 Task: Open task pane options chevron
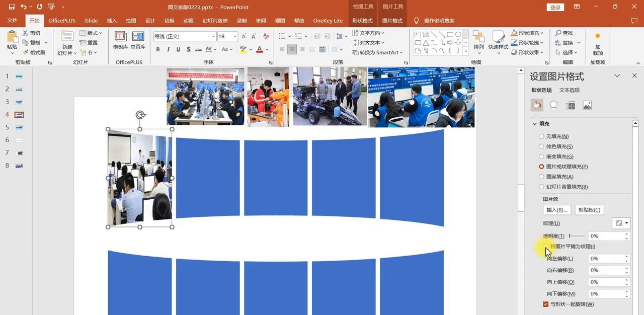coord(617,75)
